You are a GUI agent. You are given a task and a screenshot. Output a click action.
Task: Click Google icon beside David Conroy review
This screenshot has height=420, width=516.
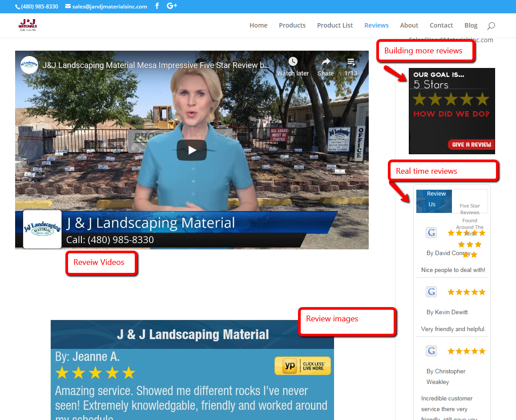pyautogui.click(x=431, y=233)
